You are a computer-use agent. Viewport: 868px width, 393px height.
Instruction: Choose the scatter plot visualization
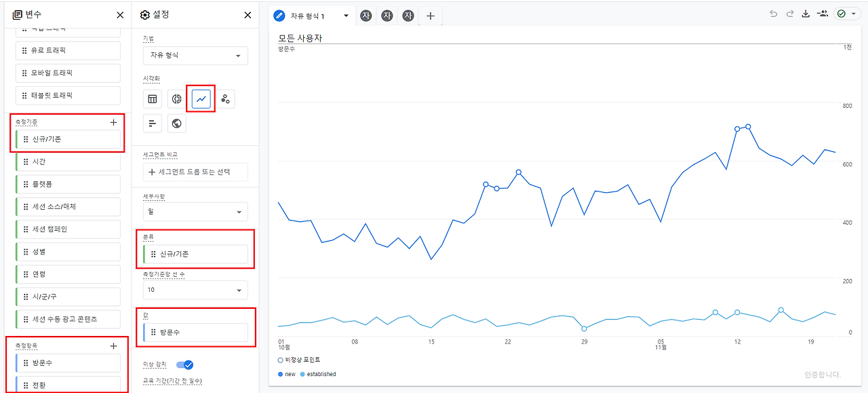pyautogui.click(x=225, y=98)
